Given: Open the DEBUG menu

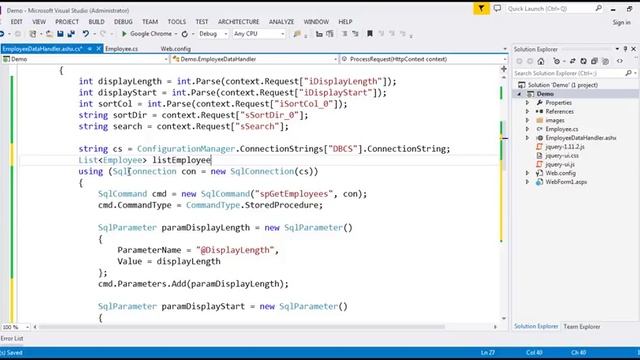Looking at the screenshot, I should 123,22.
